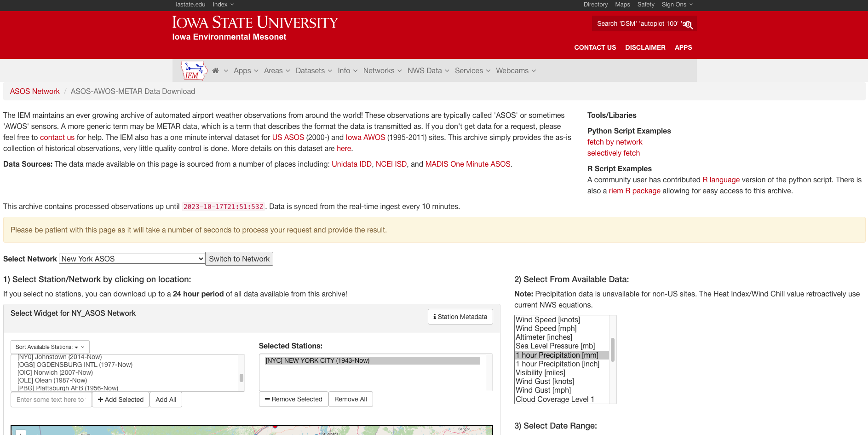Click the station filter text box

[51, 400]
